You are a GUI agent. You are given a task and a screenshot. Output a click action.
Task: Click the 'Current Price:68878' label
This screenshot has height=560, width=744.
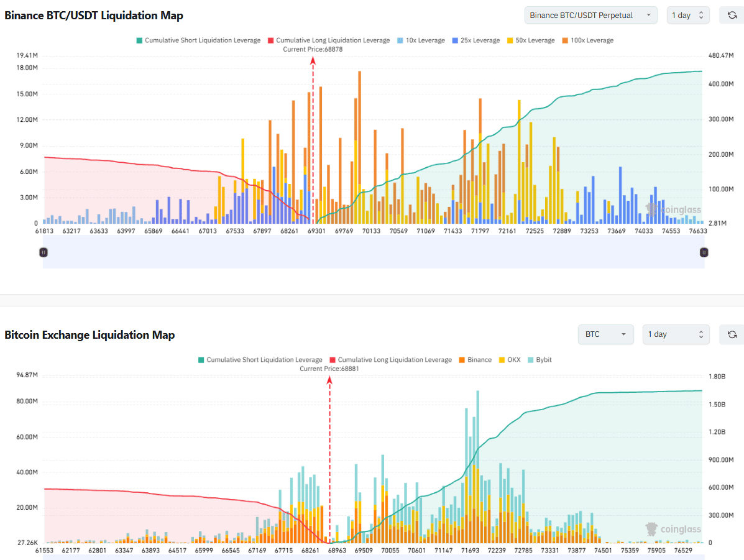point(313,49)
